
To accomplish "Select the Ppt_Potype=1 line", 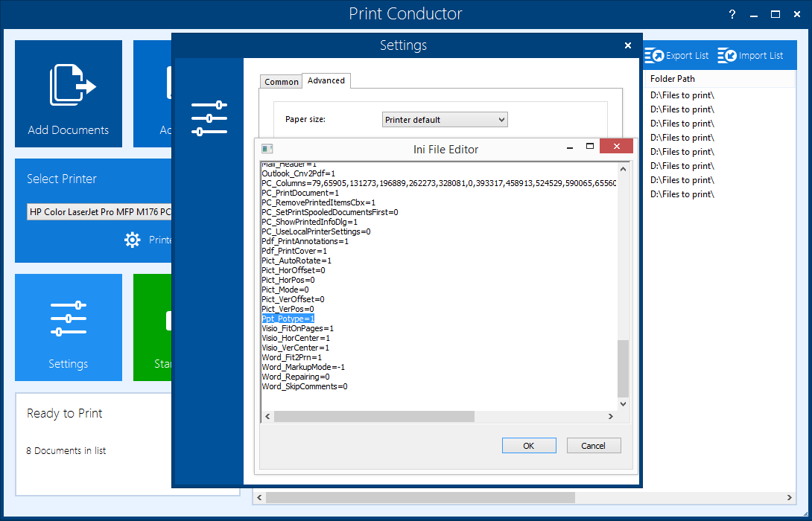I will [288, 319].
